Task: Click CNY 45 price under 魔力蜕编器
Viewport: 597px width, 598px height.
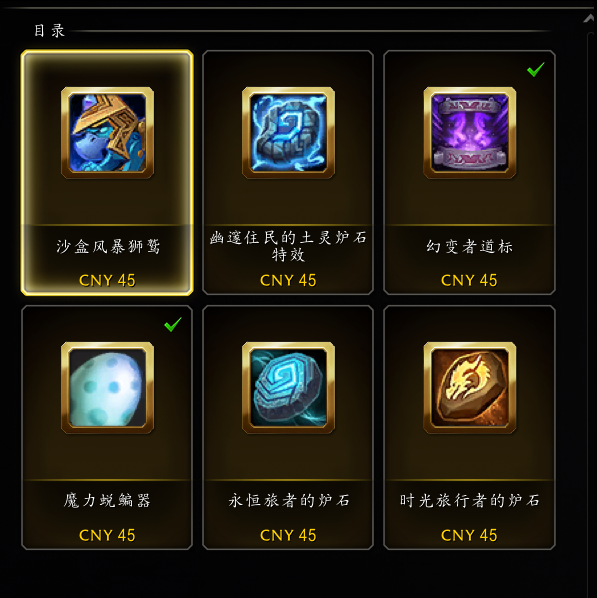Action: pyautogui.click(x=107, y=535)
